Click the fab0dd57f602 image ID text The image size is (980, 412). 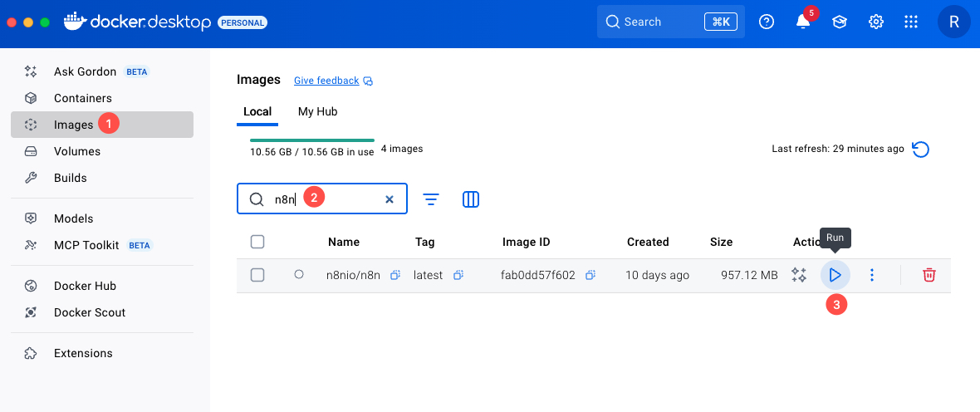point(537,275)
